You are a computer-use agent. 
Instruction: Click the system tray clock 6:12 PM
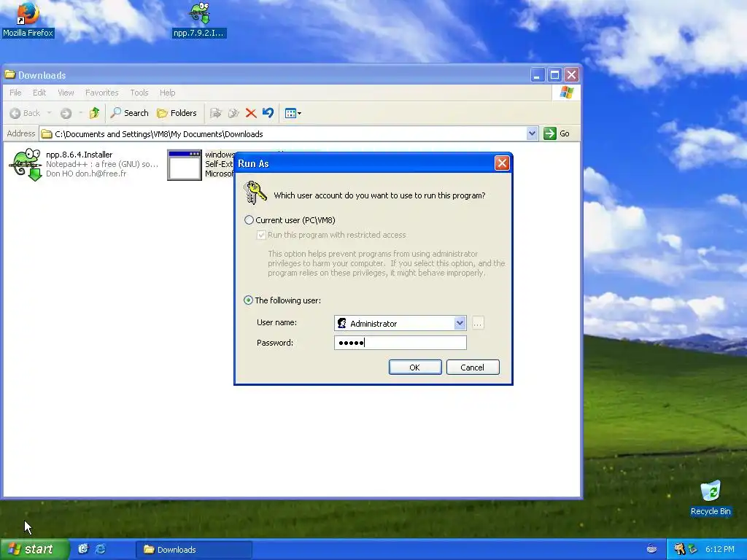[x=720, y=549]
